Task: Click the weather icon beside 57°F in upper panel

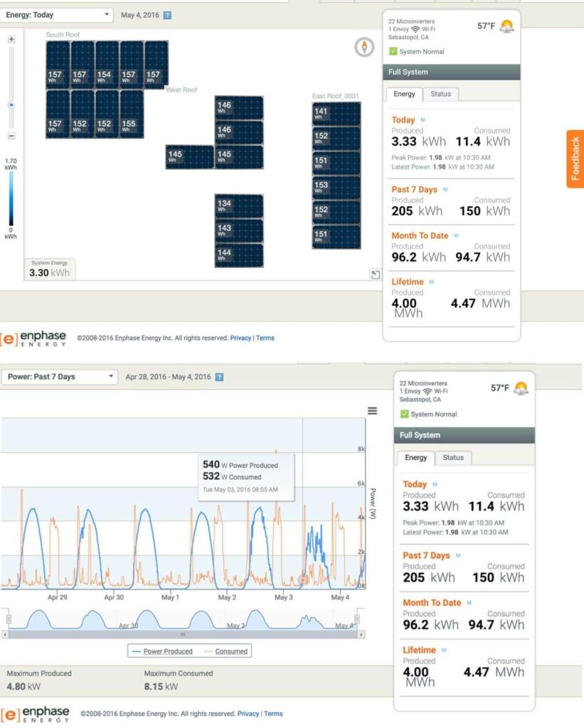Action: (x=507, y=26)
